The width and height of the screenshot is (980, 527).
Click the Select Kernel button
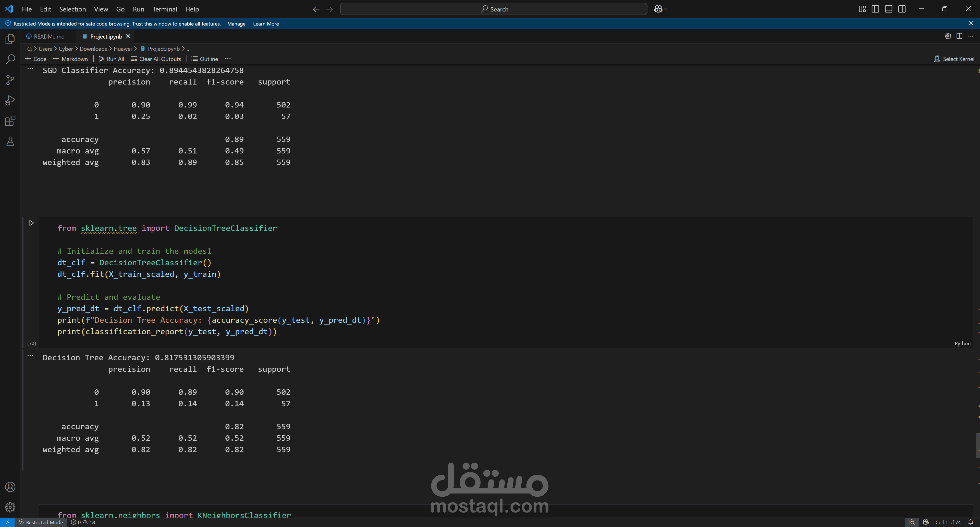click(954, 58)
